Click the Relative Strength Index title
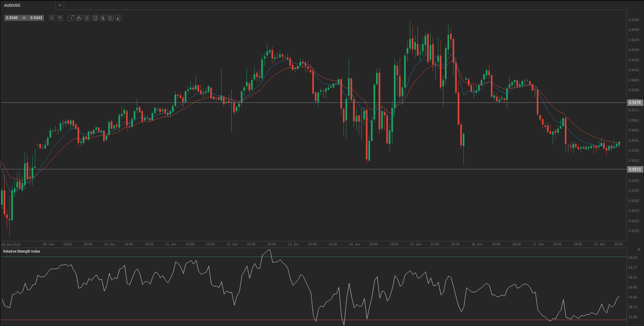Image resolution: width=644 pixels, height=326 pixels. (22, 251)
